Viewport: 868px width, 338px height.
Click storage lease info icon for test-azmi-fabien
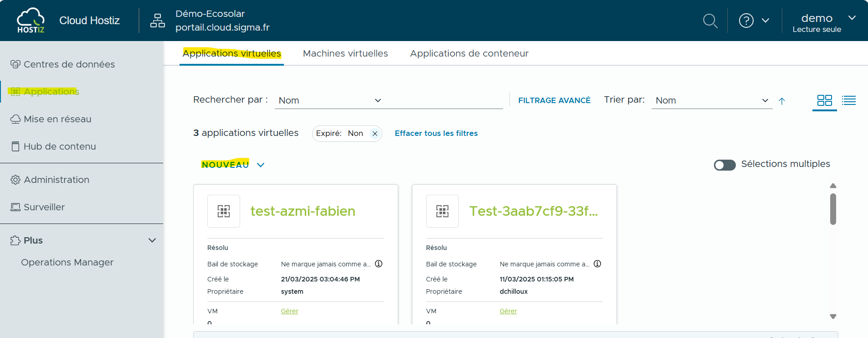379,264
